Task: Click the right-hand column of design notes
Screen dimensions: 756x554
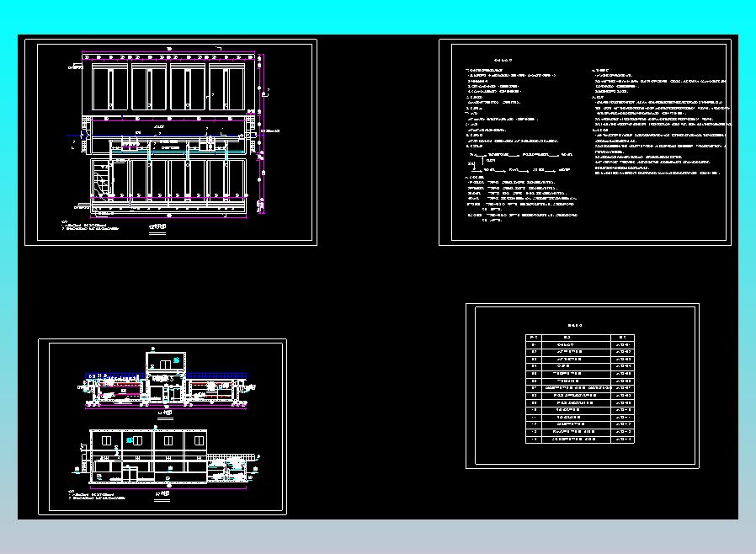Action: [x=661, y=121]
